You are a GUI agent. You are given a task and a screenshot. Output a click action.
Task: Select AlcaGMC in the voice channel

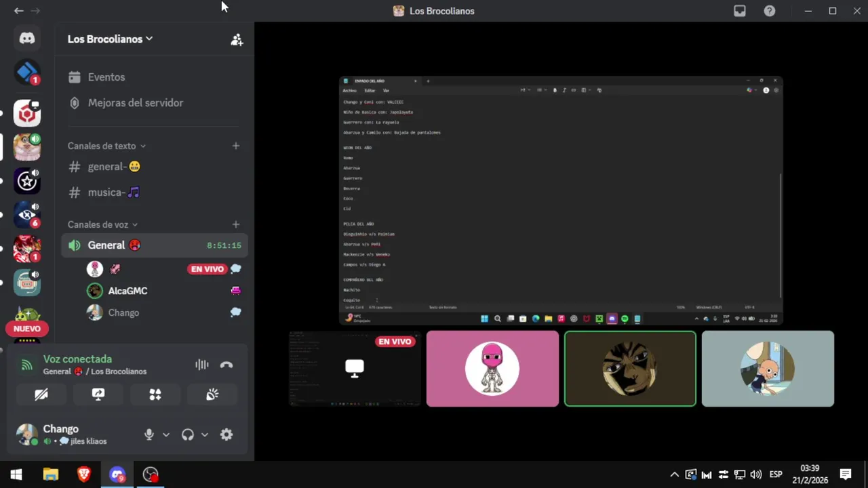(x=165, y=291)
